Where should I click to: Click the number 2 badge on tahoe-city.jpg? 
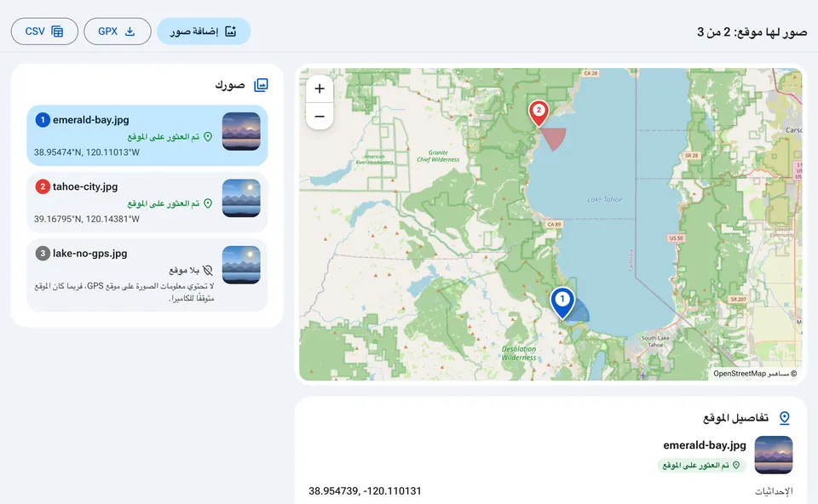43,186
